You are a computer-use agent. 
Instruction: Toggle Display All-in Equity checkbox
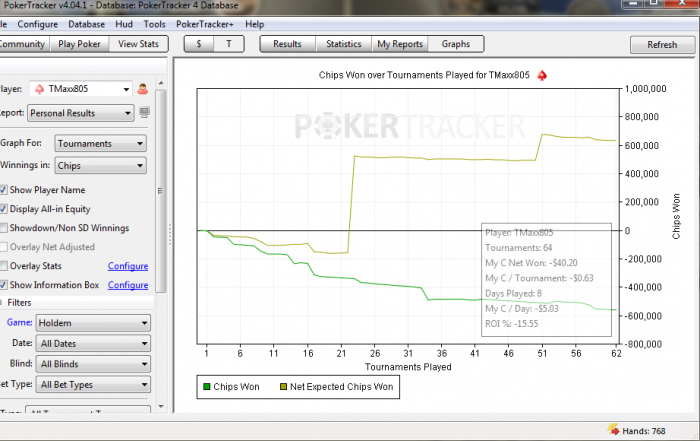click(3, 209)
